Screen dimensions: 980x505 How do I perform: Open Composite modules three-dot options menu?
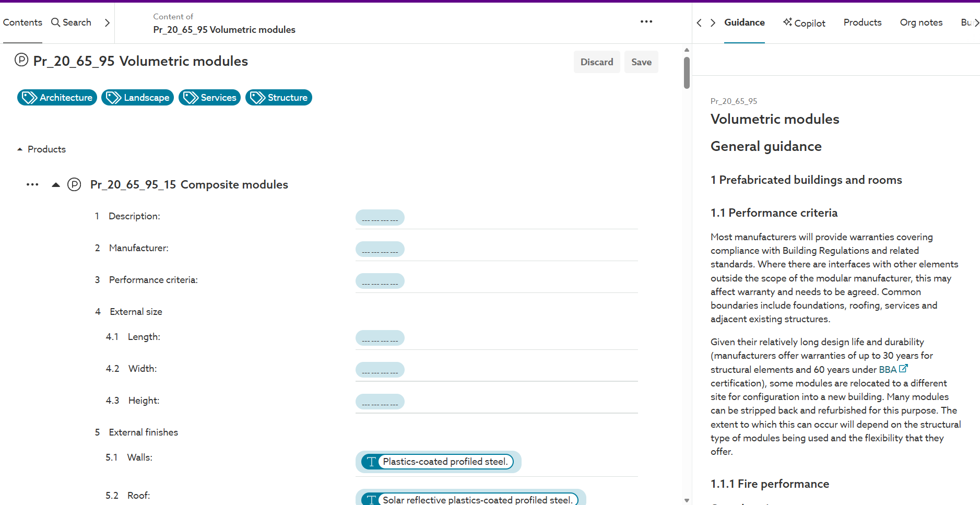click(32, 185)
